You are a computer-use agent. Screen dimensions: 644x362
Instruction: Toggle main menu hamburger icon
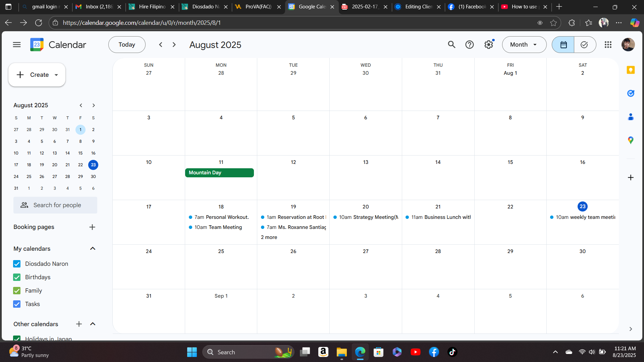click(17, 45)
